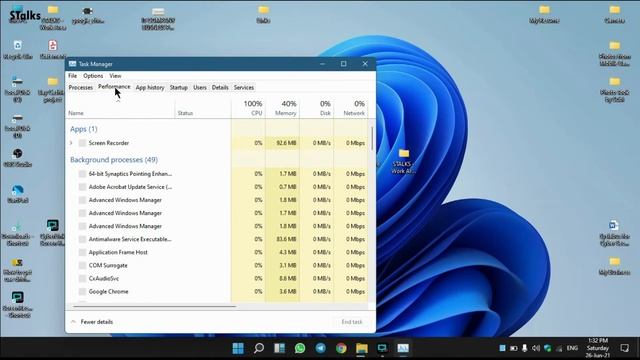Click the Application Frame Host icon

82,252
